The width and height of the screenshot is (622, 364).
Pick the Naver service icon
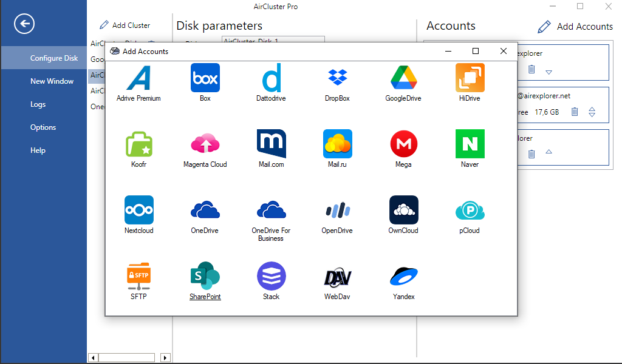tap(470, 144)
